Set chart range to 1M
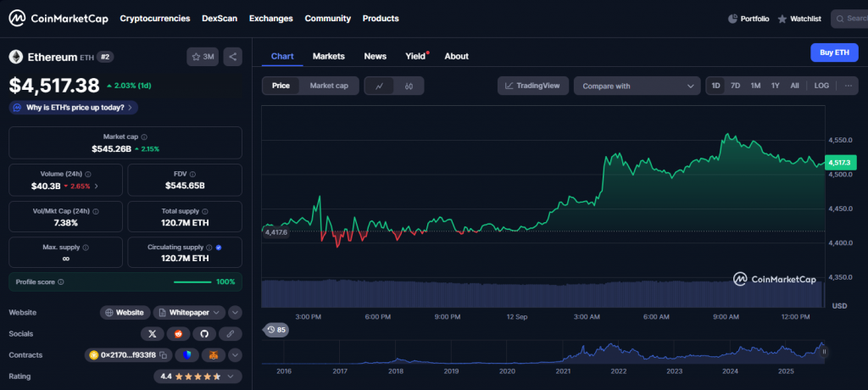This screenshot has height=390, width=868. tap(755, 86)
